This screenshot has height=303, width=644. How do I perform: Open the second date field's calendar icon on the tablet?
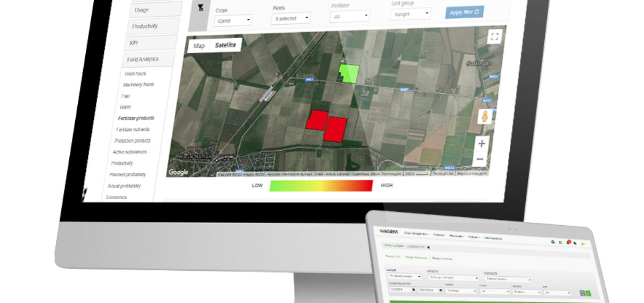click(441, 290)
